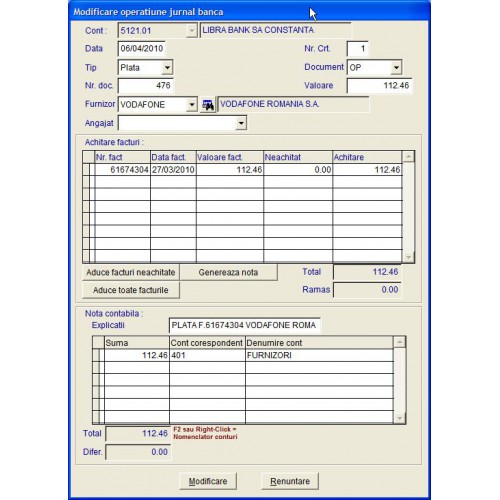Confirm with the Modificare button
This screenshot has height=500, width=500.
click(x=208, y=481)
